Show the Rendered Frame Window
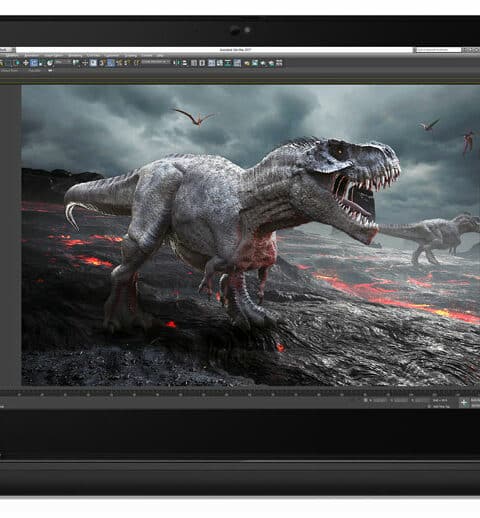The width and height of the screenshot is (480, 518). click(255, 63)
